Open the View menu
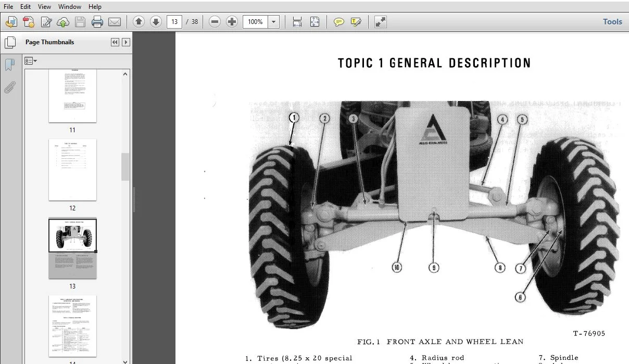 point(45,7)
